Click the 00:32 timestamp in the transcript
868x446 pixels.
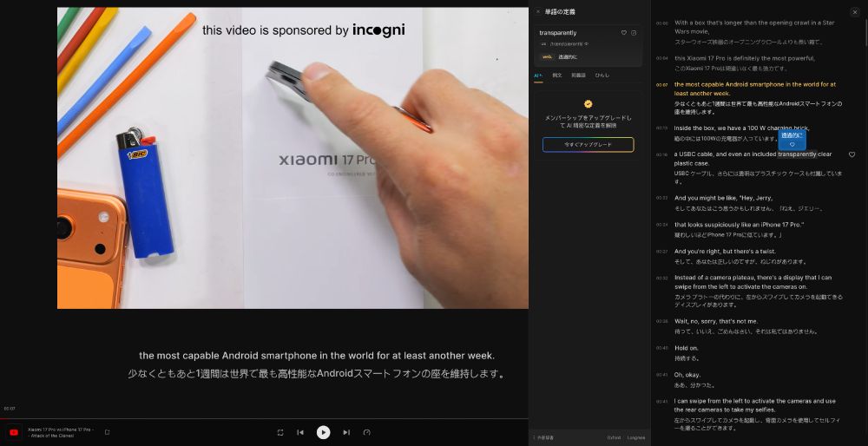[661, 278]
